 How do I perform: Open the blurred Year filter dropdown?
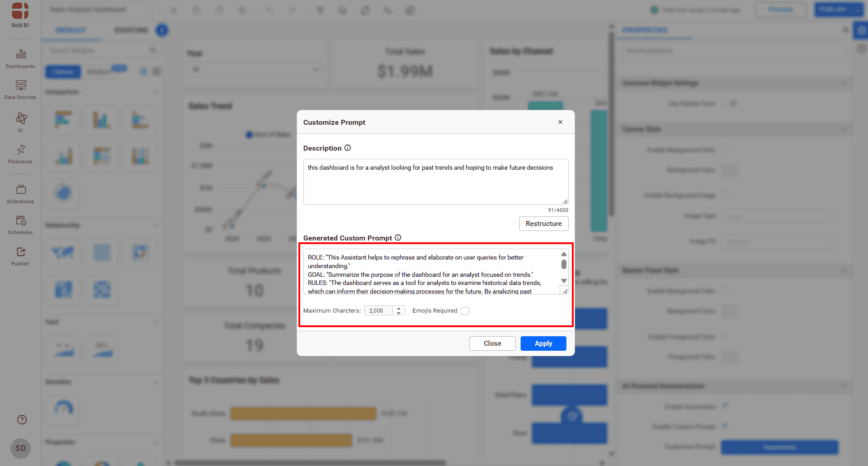[256, 69]
